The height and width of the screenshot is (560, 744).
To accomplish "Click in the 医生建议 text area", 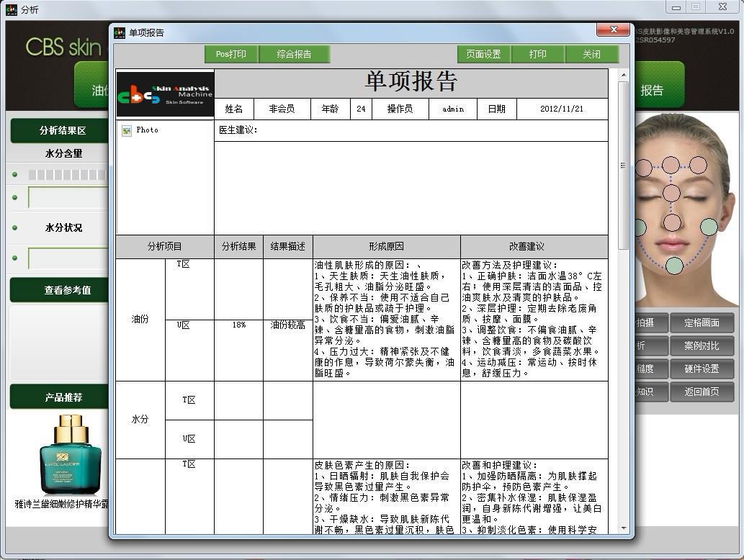I will (x=411, y=187).
